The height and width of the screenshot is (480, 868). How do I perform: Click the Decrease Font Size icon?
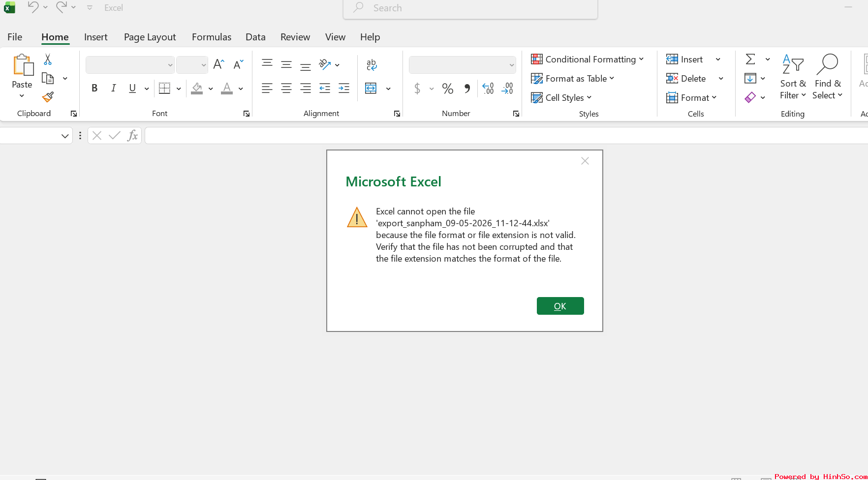pyautogui.click(x=239, y=64)
